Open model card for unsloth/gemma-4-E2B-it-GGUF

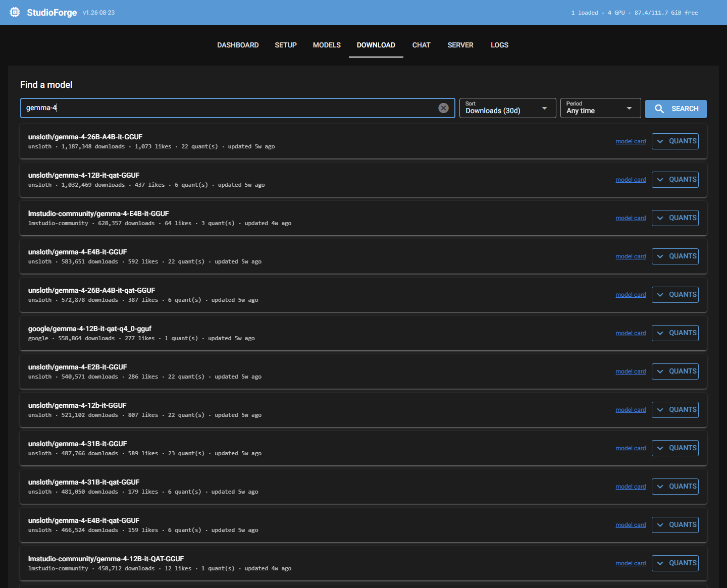coord(631,371)
